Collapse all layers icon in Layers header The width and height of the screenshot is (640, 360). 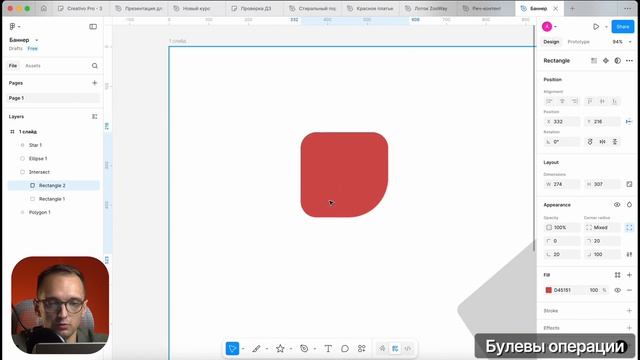click(x=95, y=117)
